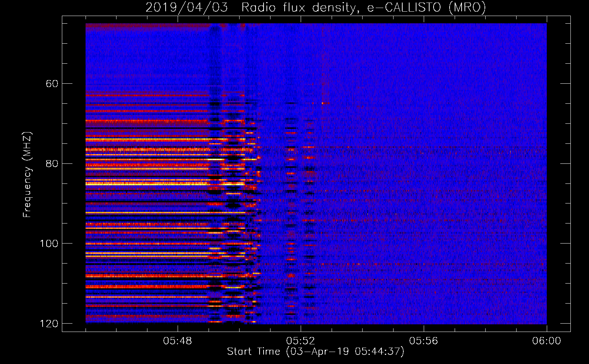Click the 120 frequency tick label
Image resolution: width=589 pixels, height=364 pixels.
point(49,323)
